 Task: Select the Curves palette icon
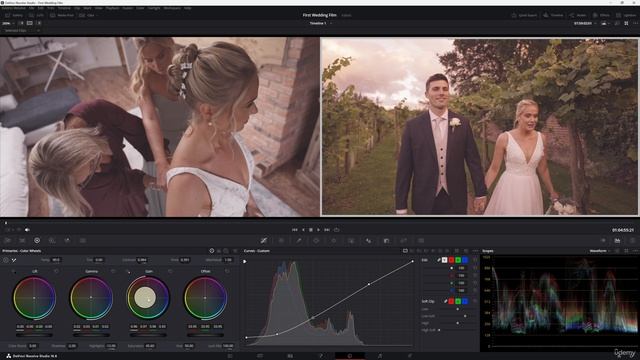click(x=264, y=240)
